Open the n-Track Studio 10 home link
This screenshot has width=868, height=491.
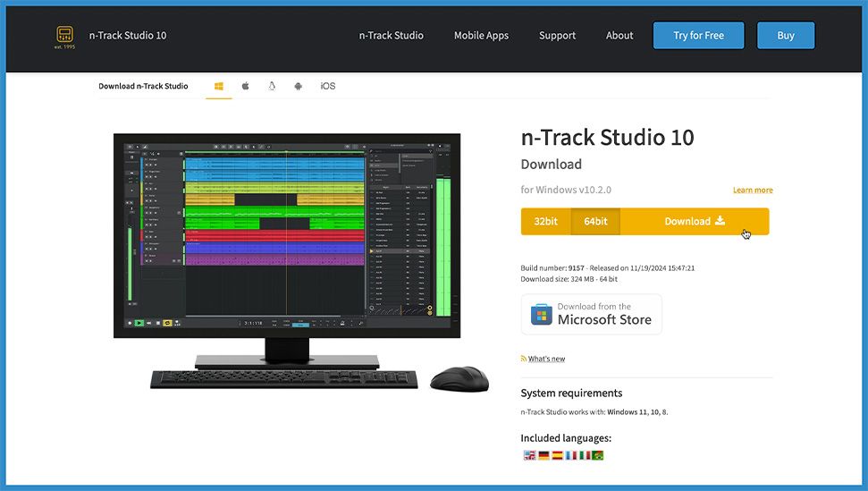click(127, 36)
